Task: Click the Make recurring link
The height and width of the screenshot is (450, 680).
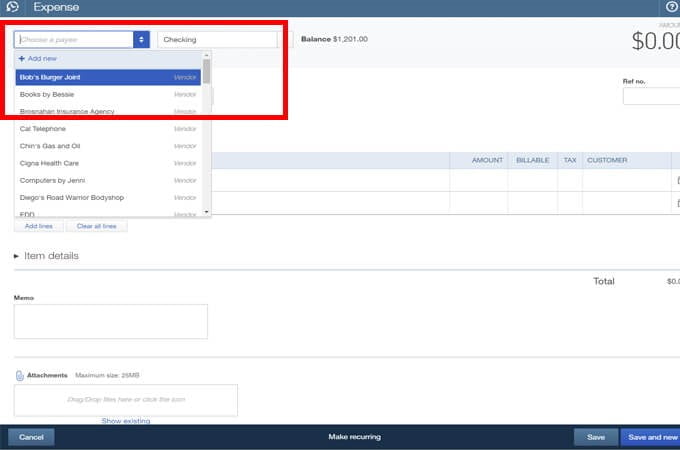Action: click(x=355, y=437)
